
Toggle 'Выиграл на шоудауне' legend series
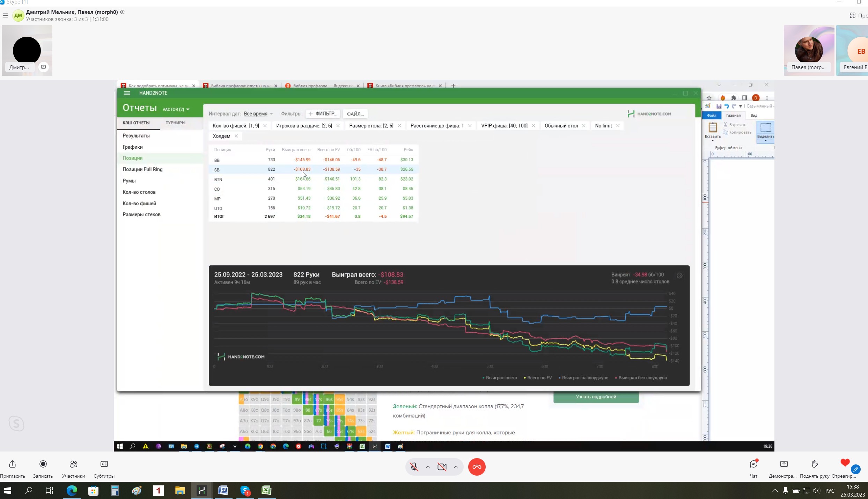[x=583, y=378]
